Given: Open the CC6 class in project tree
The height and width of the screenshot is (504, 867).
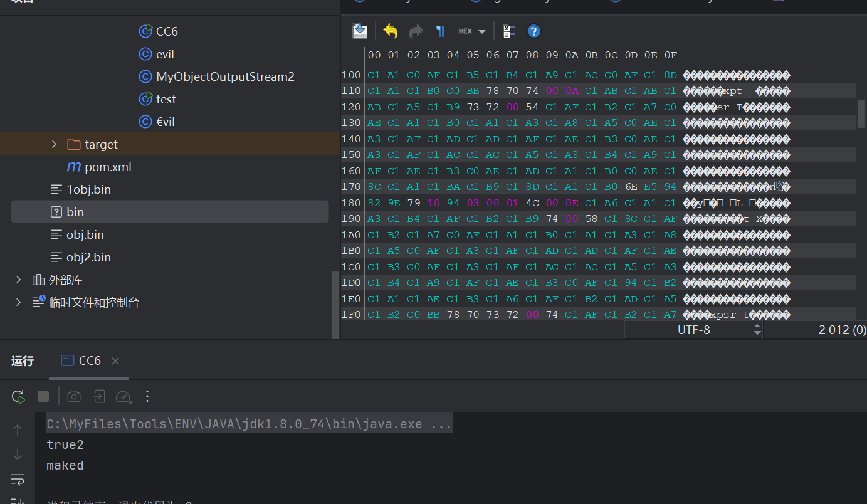Looking at the screenshot, I should [x=167, y=31].
